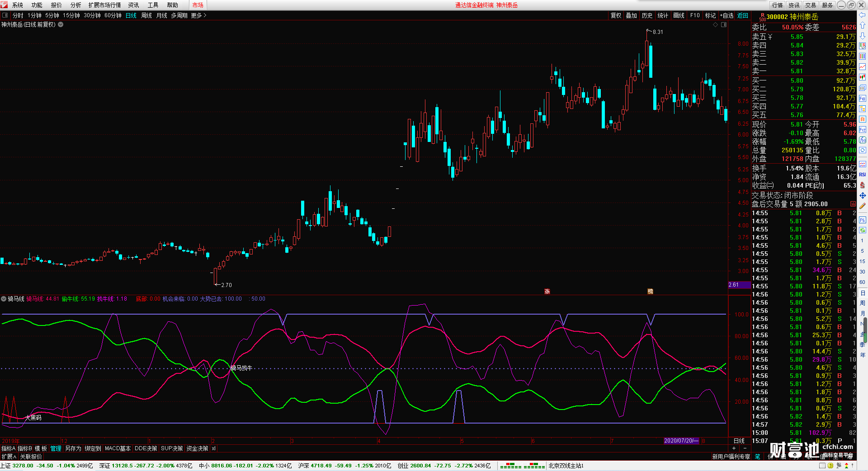This screenshot has height=471, width=868.
Task: Expand the 扩展 panel at bottom left
Action: pos(9,457)
